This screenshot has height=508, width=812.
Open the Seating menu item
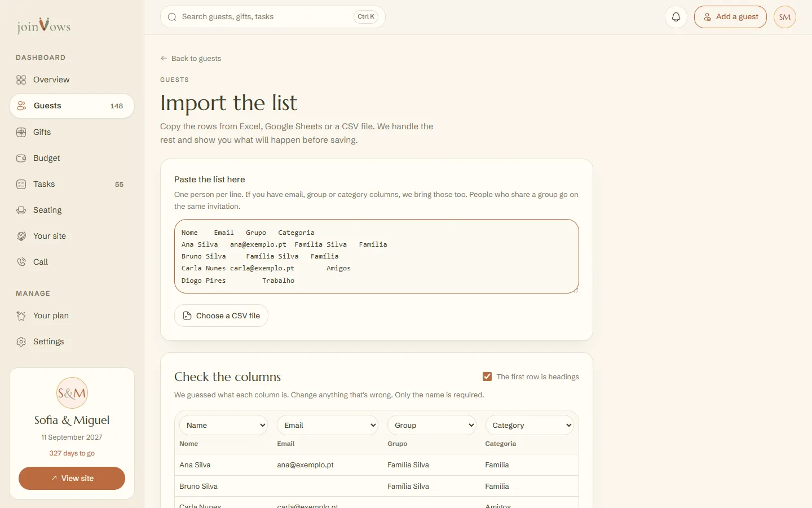coord(72,210)
